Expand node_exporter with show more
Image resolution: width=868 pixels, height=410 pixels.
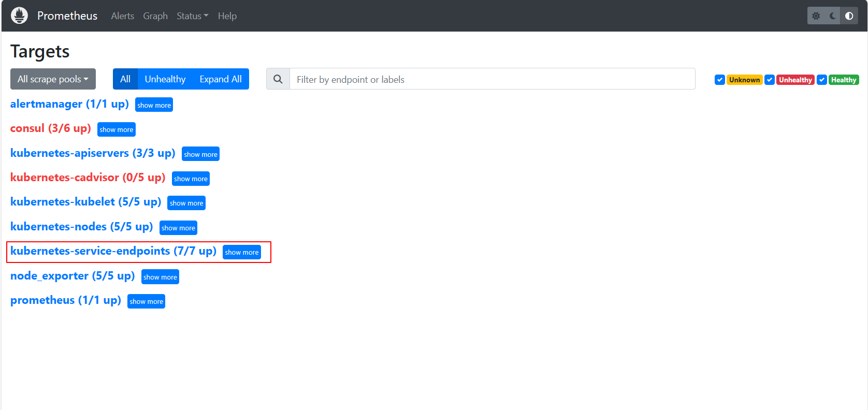click(x=160, y=277)
